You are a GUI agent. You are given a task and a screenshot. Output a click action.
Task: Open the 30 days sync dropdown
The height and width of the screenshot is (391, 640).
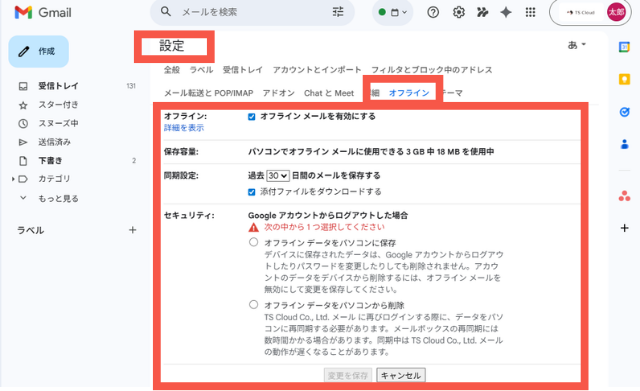278,176
